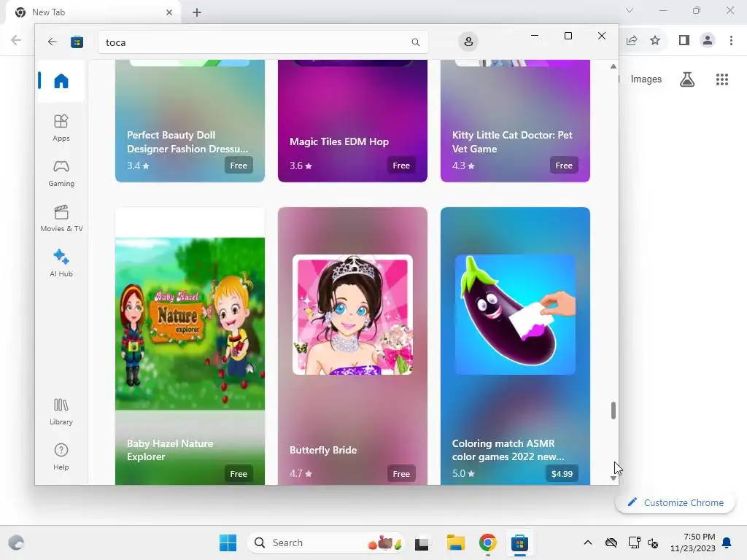Open the notifications bell icon
Image resolution: width=747 pixels, height=560 pixels.
tap(727, 542)
